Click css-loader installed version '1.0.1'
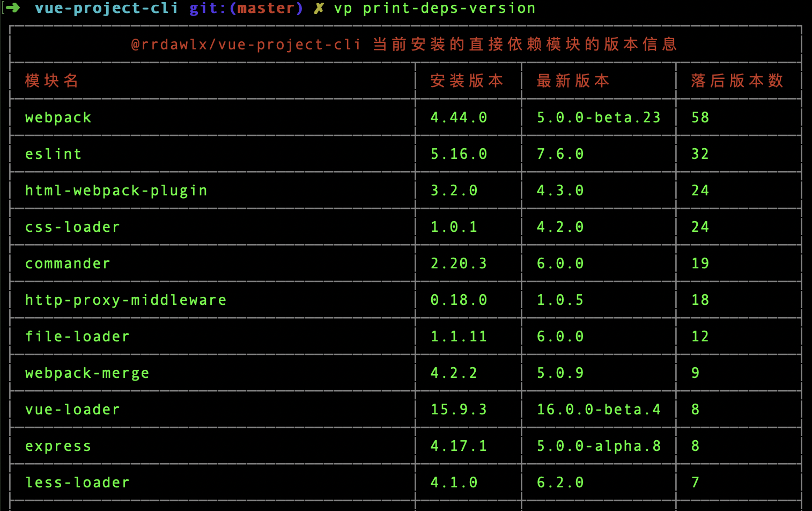This screenshot has width=812, height=511. tap(454, 227)
